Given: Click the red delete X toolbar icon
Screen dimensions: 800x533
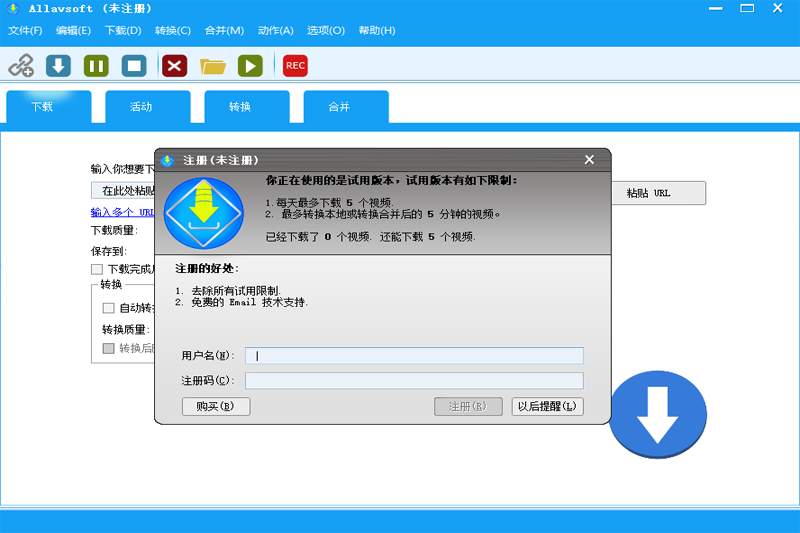Looking at the screenshot, I should pos(174,66).
